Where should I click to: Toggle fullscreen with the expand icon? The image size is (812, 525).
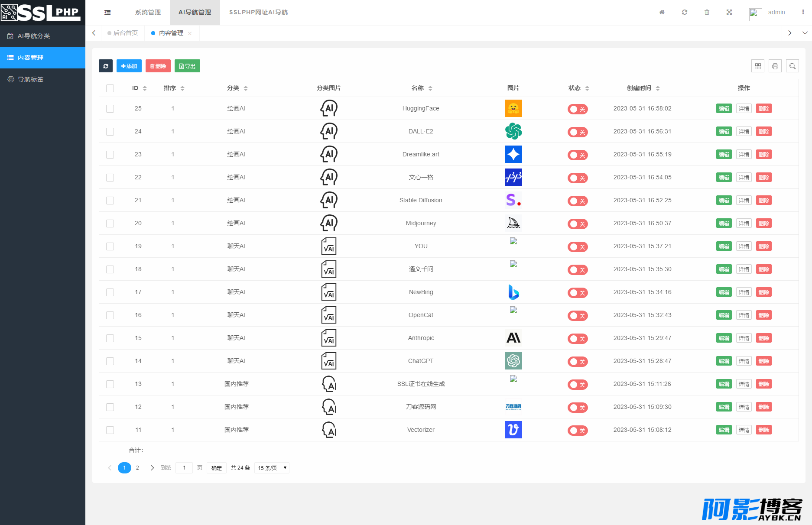[729, 13]
